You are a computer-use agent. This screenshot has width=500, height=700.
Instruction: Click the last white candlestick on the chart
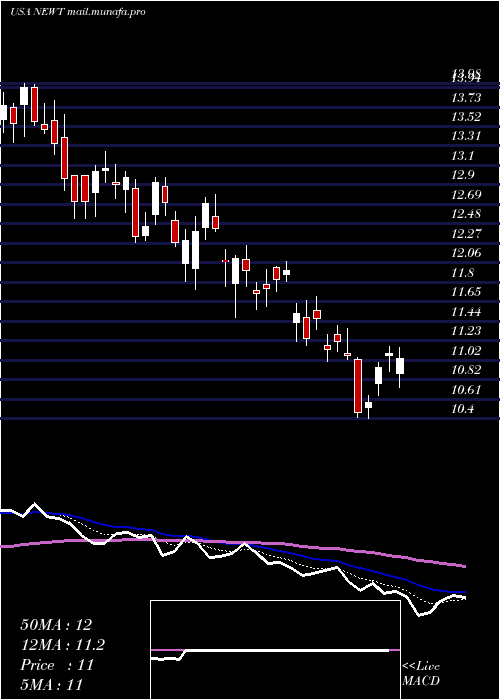pyautogui.click(x=400, y=366)
